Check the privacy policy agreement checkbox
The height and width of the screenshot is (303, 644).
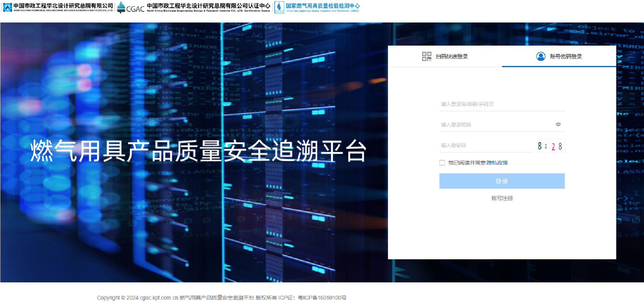[x=442, y=163]
